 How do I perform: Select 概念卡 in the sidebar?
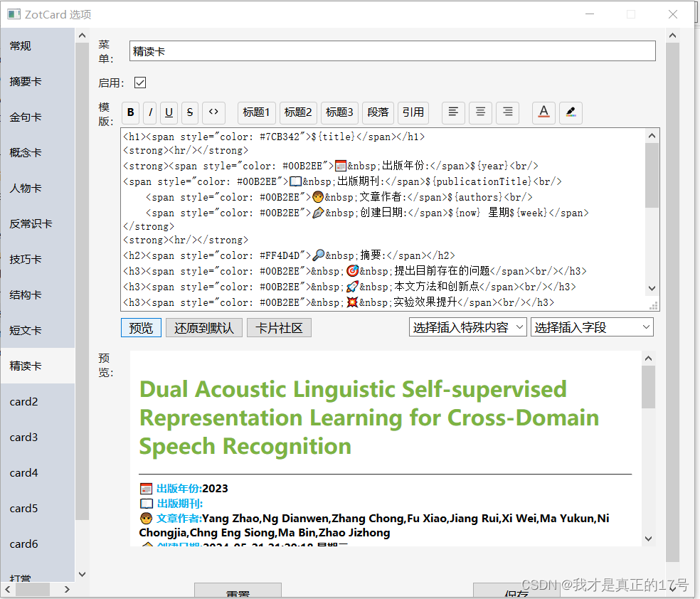[38, 153]
